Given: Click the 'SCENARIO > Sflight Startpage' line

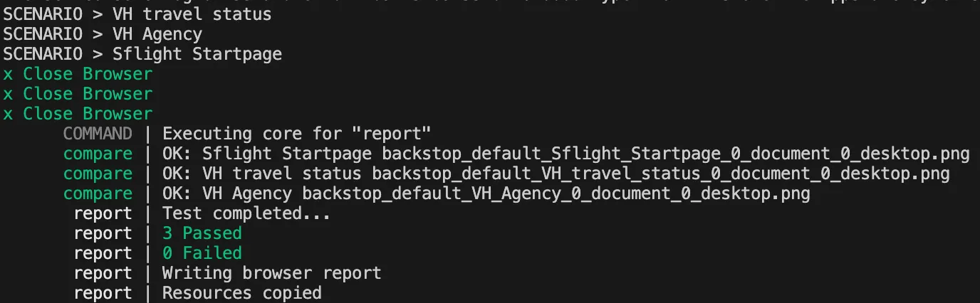Looking at the screenshot, I should click(x=142, y=54).
